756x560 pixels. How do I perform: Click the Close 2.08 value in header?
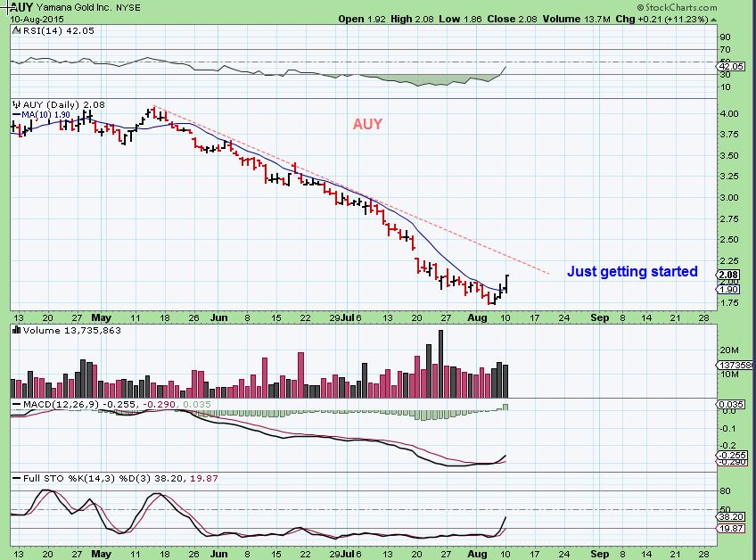(512, 20)
